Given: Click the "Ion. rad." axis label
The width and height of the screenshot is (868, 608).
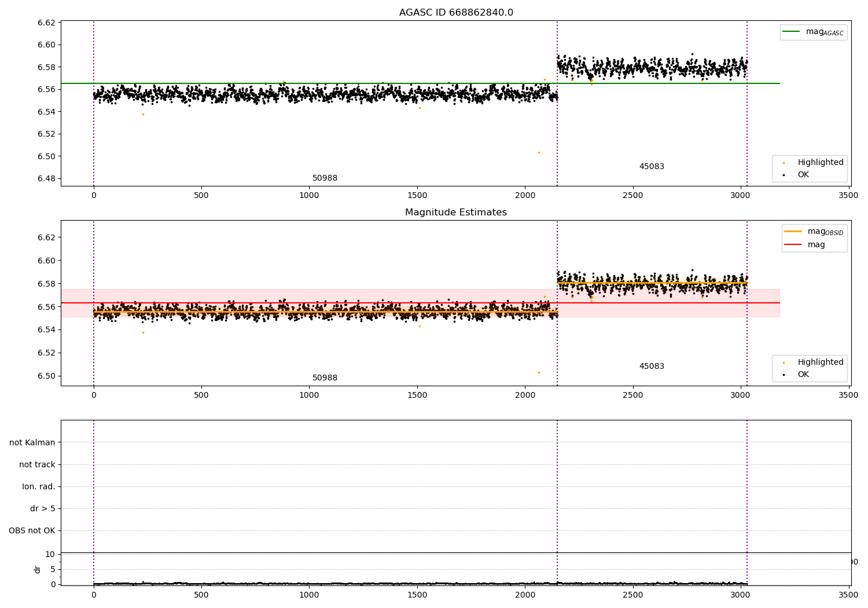Looking at the screenshot, I should pyautogui.click(x=39, y=486).
